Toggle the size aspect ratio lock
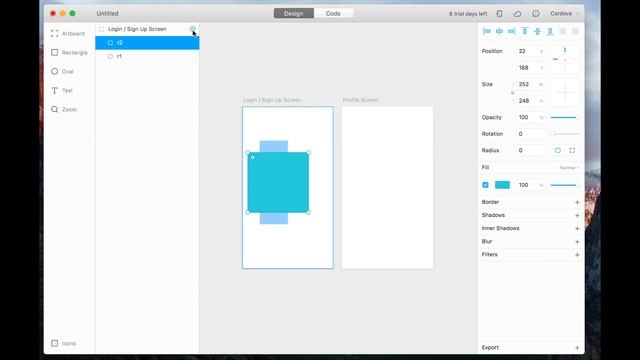Image resolution: width=640 pixels, height=360 pixels. pyautogui.click(x=513, y=93)
